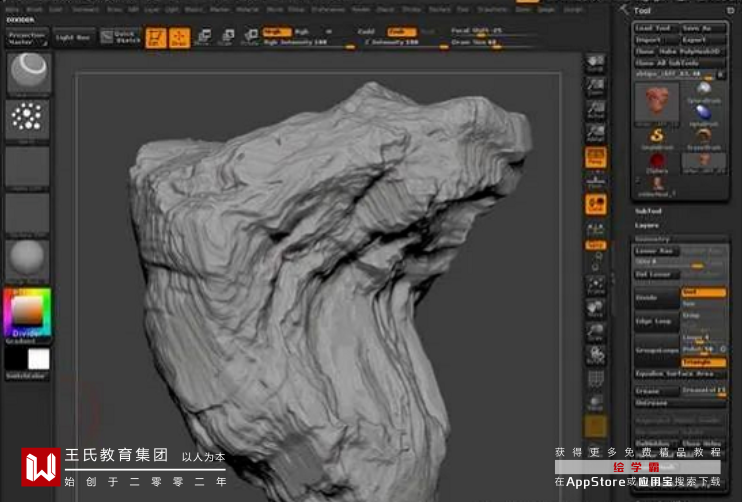Collapse the Tool palette header
Screen dimensions: 742x502
click(x=642, y=10)
